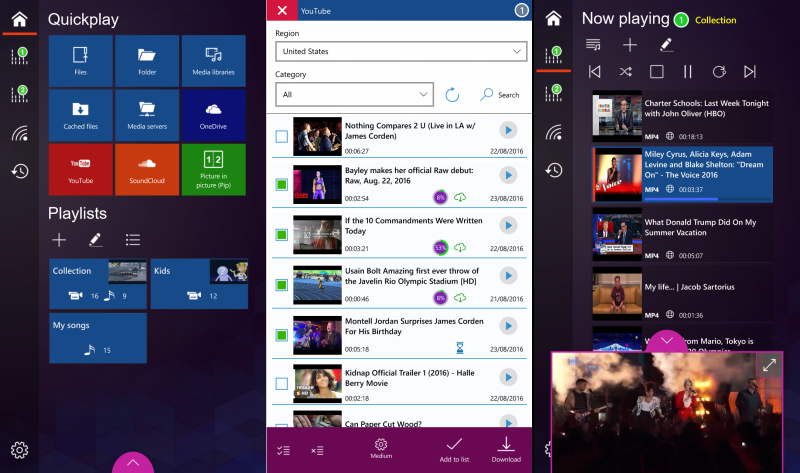The image size is (800, 473).
Task: Open the Media servers tile
Action: point(147,115)
